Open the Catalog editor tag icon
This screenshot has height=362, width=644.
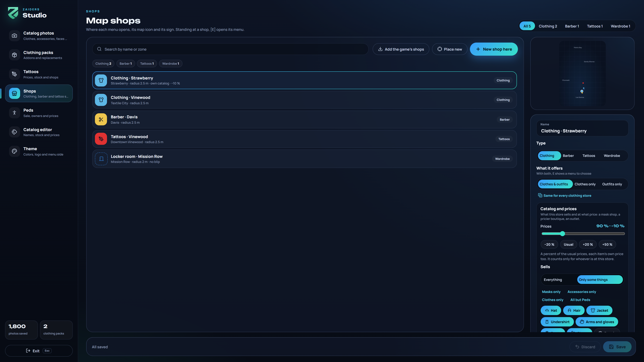(x=14, y=132)
